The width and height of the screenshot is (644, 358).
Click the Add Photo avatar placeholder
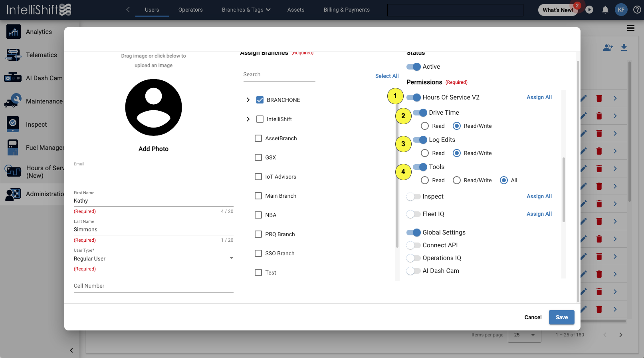[x=153, y=107]
